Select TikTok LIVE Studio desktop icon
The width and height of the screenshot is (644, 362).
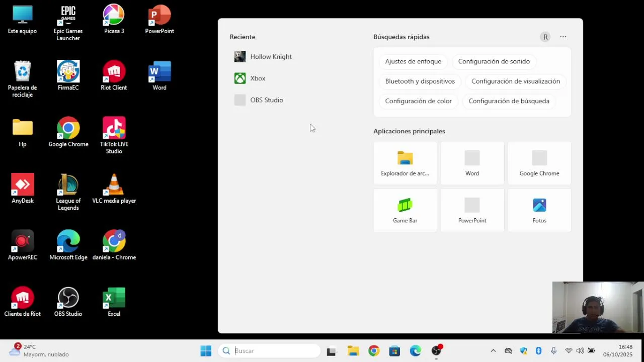click(114, 136)
